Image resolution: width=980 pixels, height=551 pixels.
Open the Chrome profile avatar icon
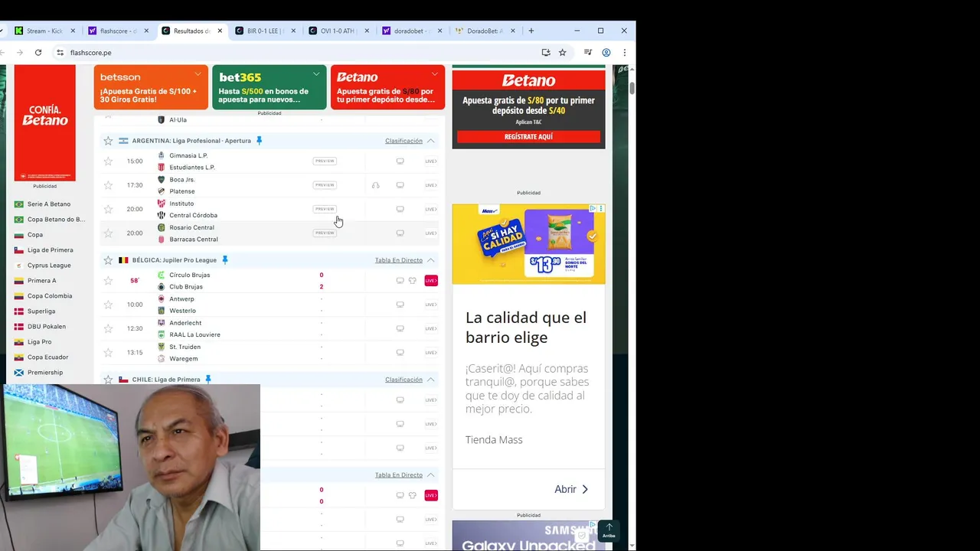point(606,53)
